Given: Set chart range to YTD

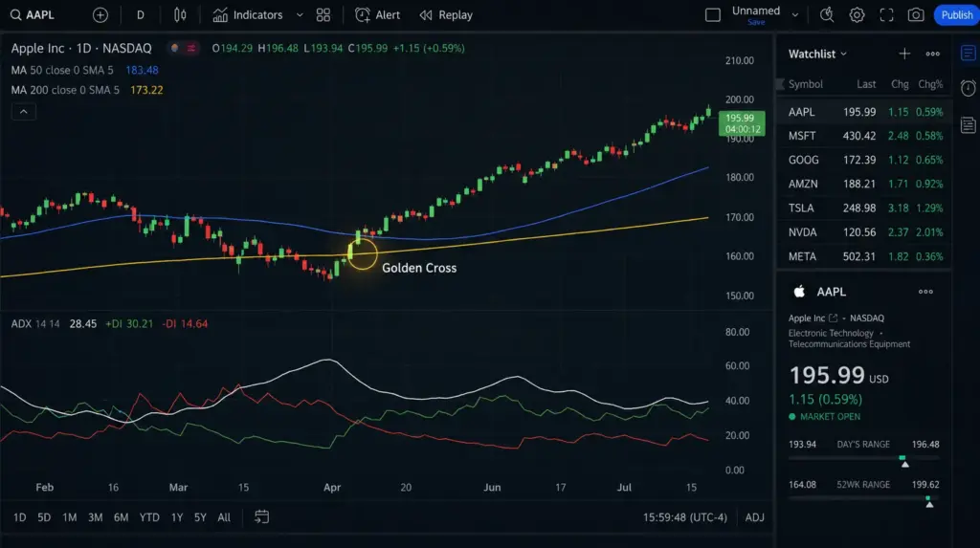Looking at the screenshot, I should 148,517.
